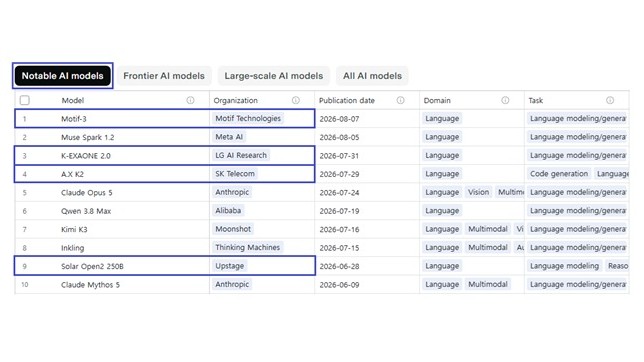Sort by the Organization column header

[236, 100]
